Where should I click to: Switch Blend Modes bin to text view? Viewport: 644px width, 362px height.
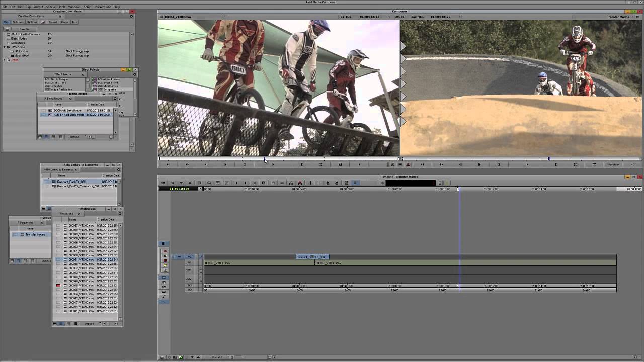(x=46, y=137)
